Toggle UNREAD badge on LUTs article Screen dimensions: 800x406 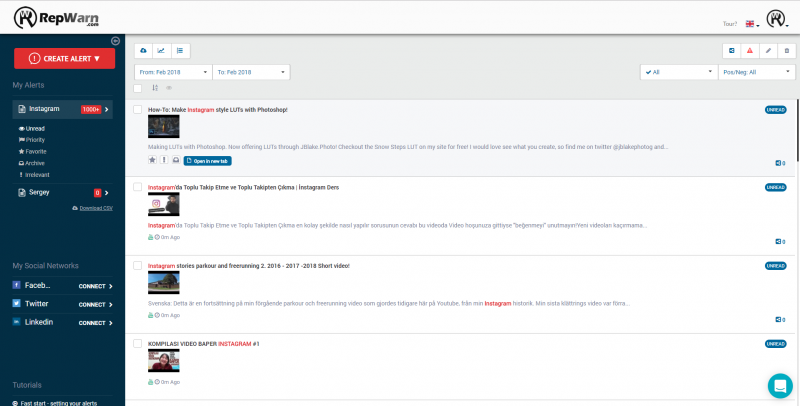tap(776, 110)
